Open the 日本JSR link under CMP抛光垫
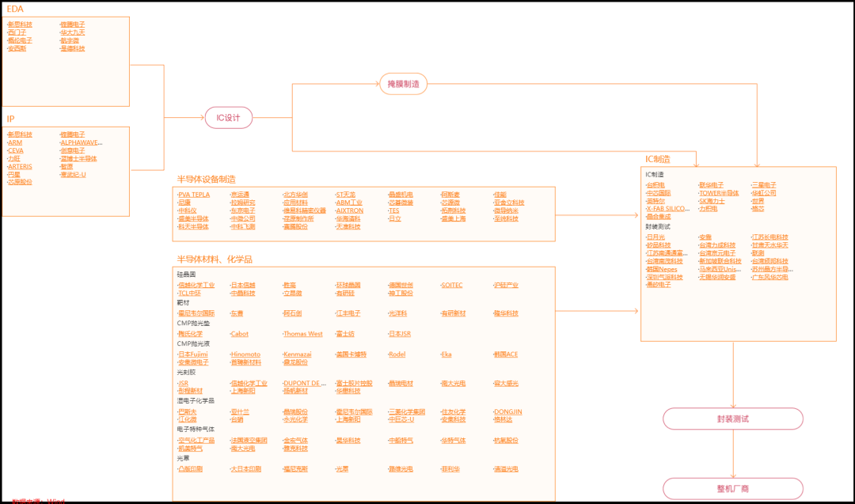 coord(400,334)
